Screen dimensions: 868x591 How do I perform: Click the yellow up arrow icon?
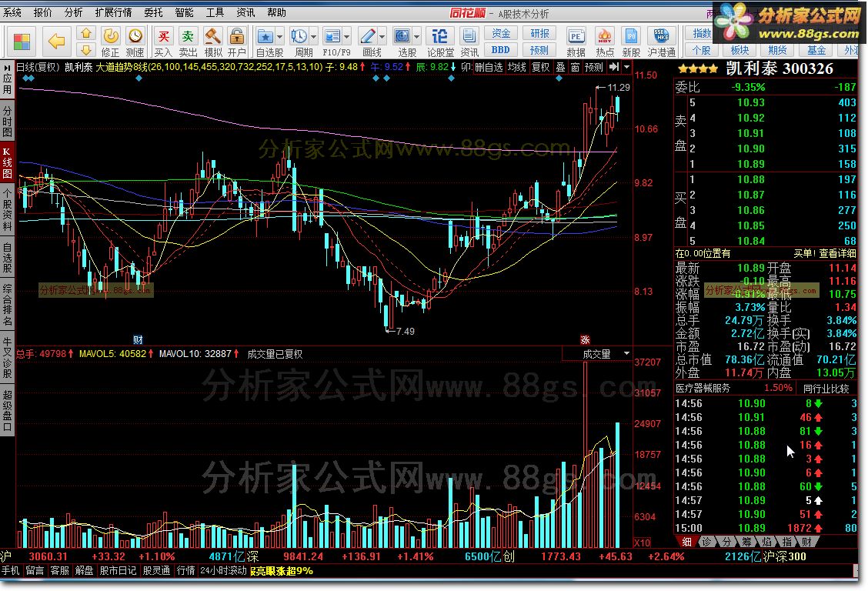coord(86,34)
